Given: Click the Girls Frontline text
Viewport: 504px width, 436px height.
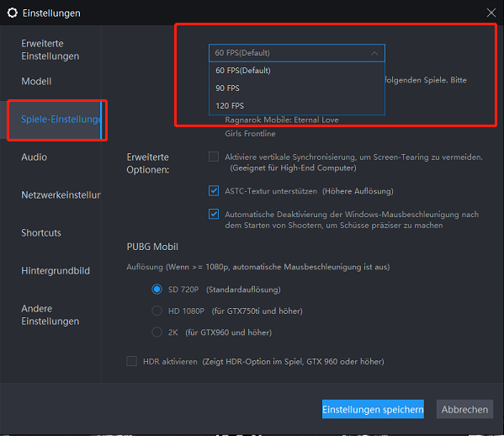Looking at the screenshot, I should pos(250,134).
